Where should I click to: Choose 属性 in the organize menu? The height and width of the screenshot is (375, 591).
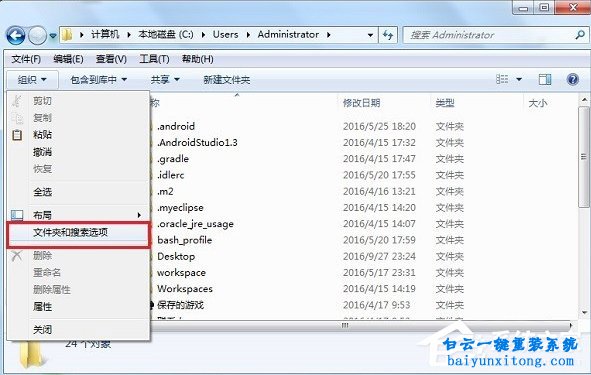[x=42, y=307]
